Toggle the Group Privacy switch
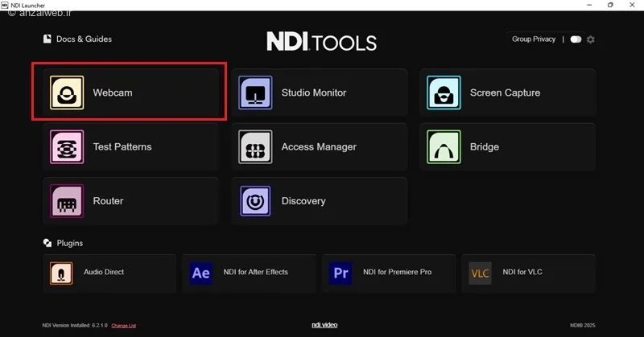 (x=576, y=39)
